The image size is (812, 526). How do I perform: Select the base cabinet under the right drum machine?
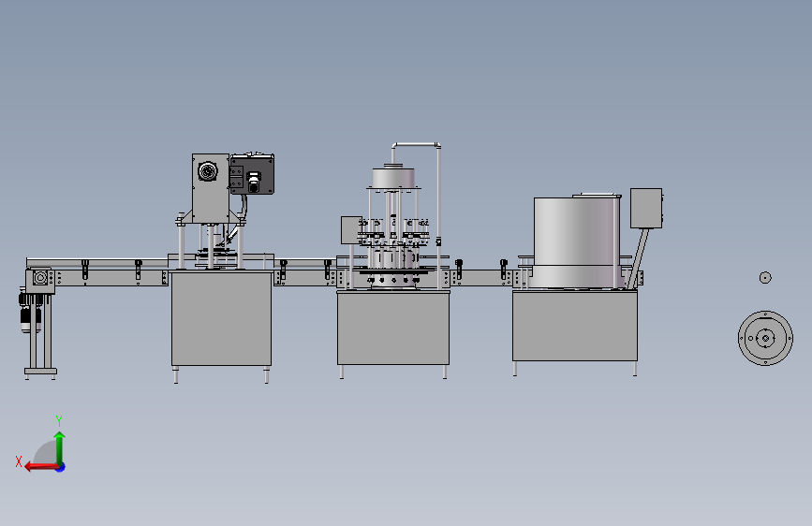[575, 325]
